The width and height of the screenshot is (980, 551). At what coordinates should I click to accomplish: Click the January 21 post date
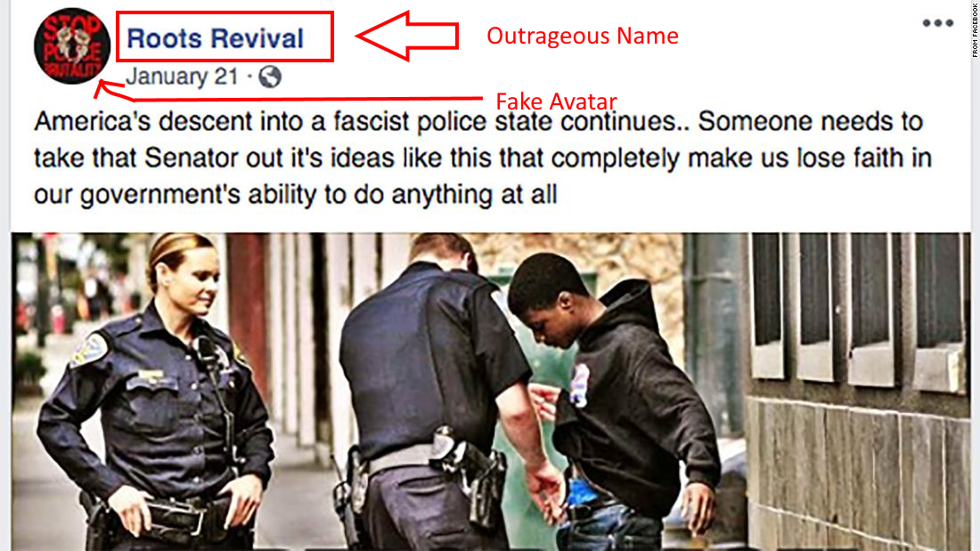pyautogui.click(x=182, y=77)
